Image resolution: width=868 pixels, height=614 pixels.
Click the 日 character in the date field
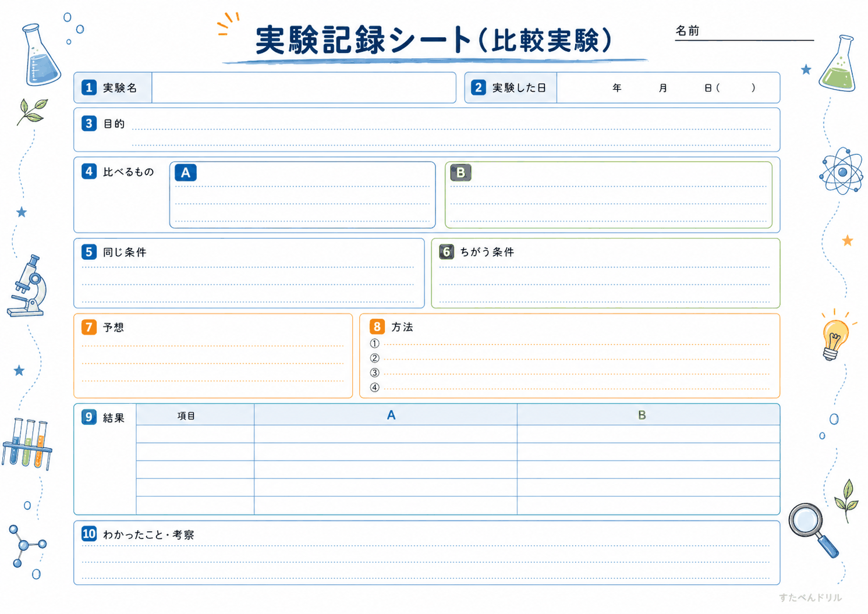[708, 88]
